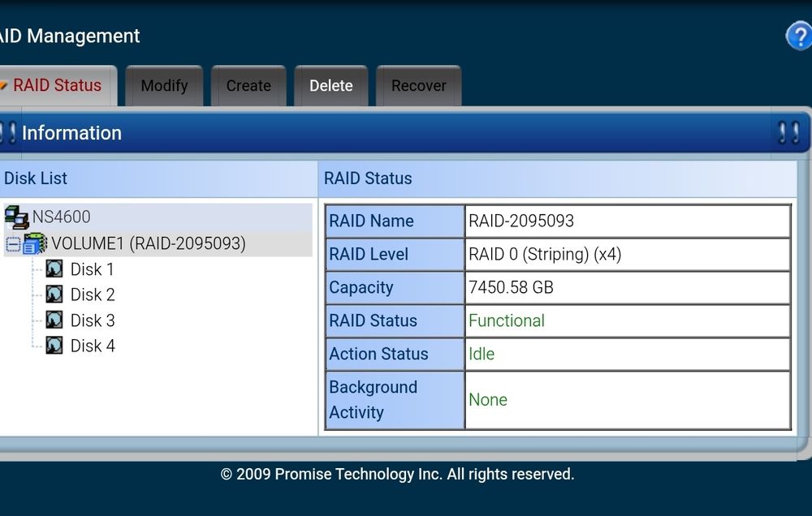The image size is (812, 516).
Task: Open the Modify tab
Action: [164, 86]
